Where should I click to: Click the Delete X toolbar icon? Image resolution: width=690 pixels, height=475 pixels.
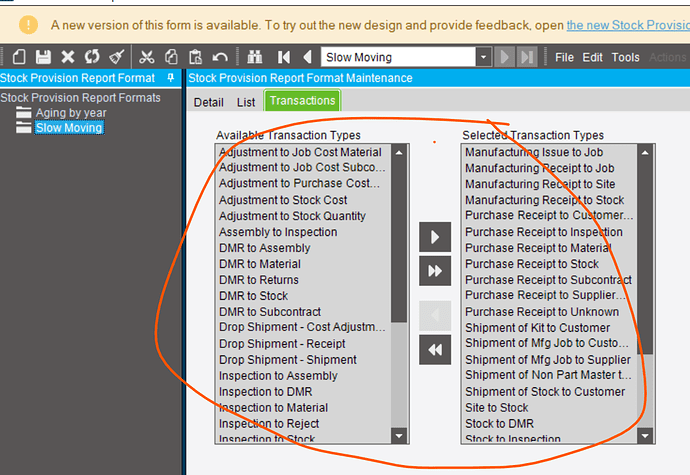point(68,57)
